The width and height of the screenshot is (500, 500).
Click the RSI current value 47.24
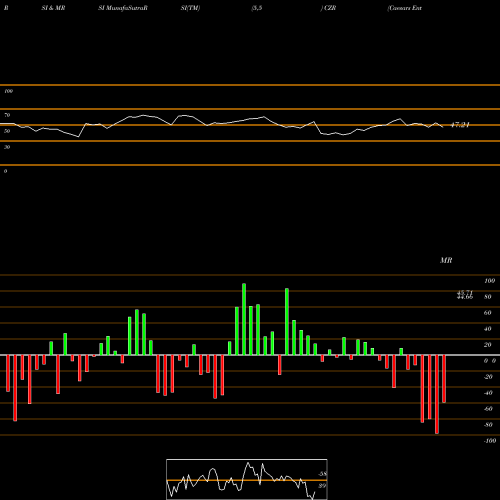(x=460, y=125)
